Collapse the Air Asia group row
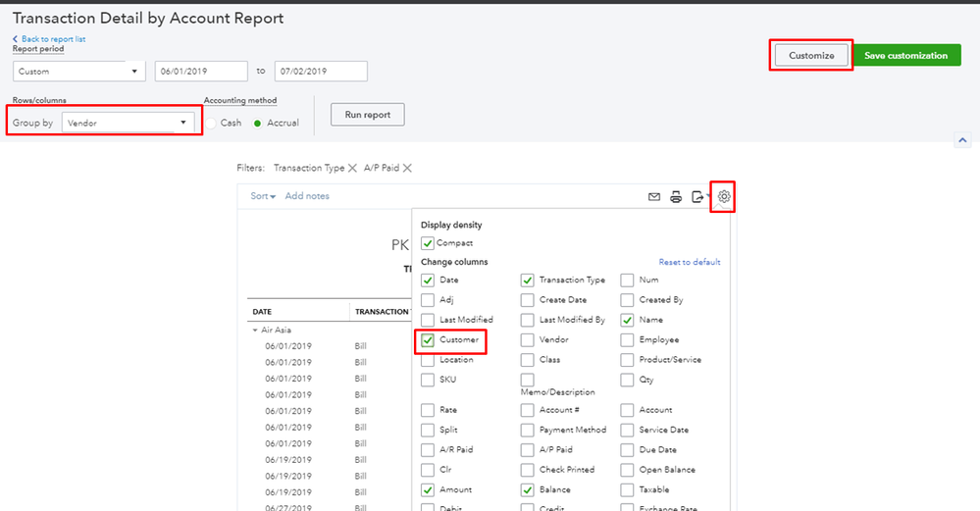 click(x=257, y=331)
